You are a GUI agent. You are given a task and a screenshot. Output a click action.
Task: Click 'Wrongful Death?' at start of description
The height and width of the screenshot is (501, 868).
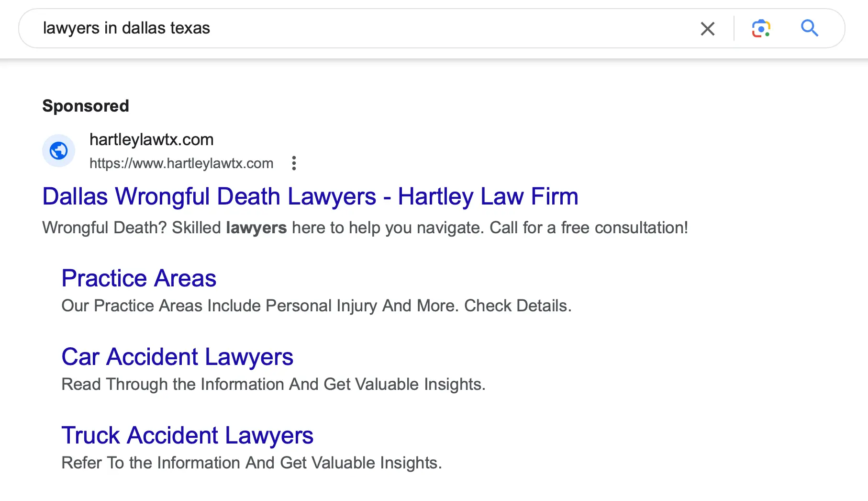point(104,228)
